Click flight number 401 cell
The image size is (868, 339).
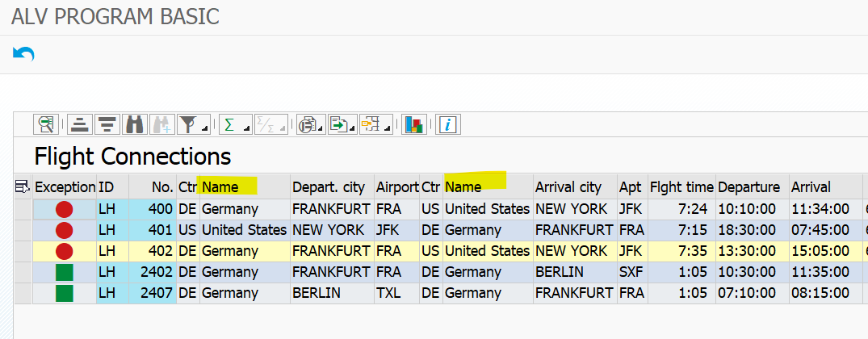coord(153,230)
